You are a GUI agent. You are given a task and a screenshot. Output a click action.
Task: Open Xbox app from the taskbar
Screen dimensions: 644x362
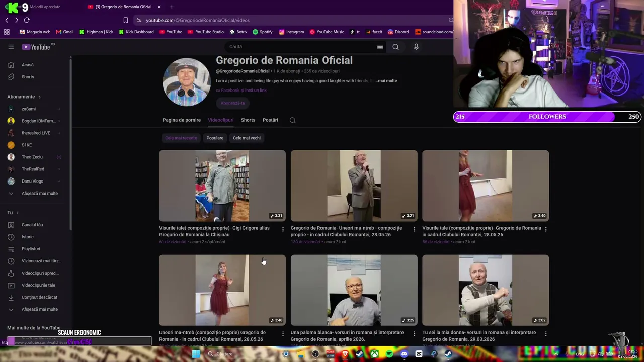375,354
